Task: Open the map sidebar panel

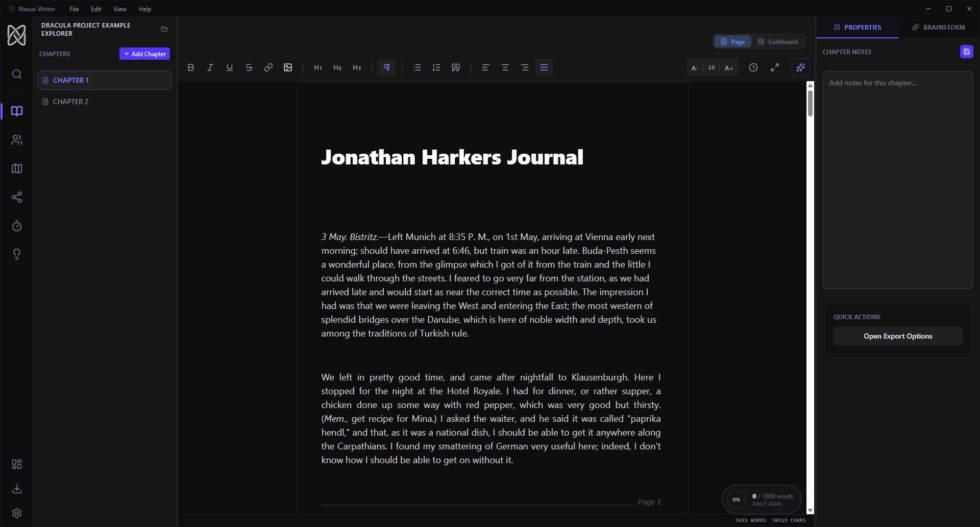Action: (17, 169)
